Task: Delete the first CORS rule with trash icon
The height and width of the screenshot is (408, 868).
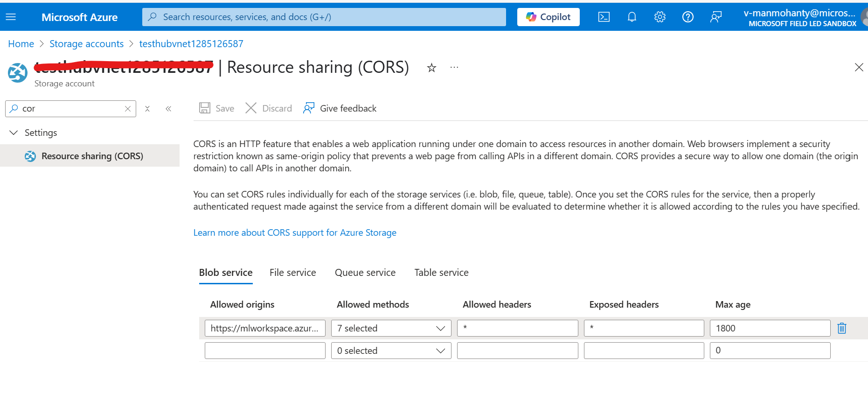Action: [842, 328]
